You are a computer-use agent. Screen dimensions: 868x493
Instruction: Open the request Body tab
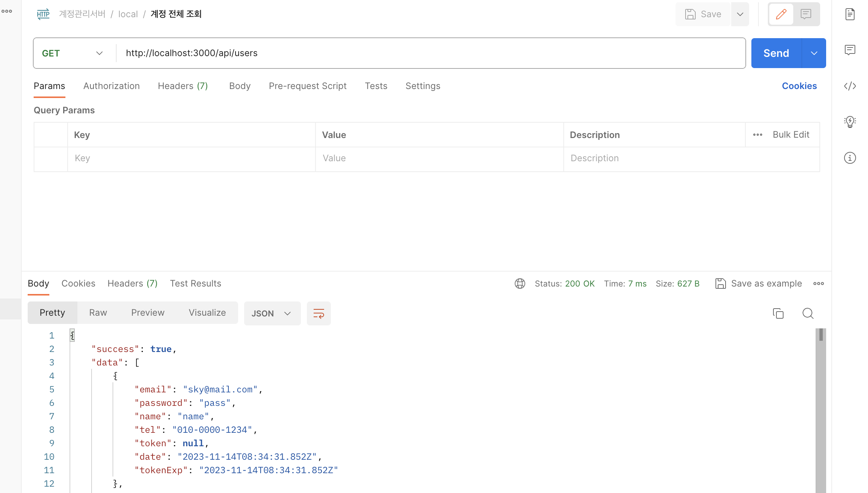[x=240, y=86]
